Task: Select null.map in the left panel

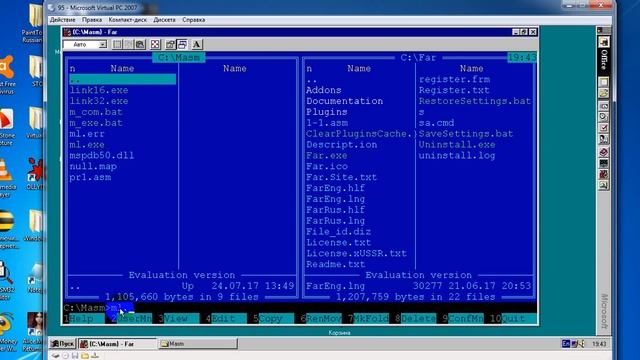Action: pos(93,167)
